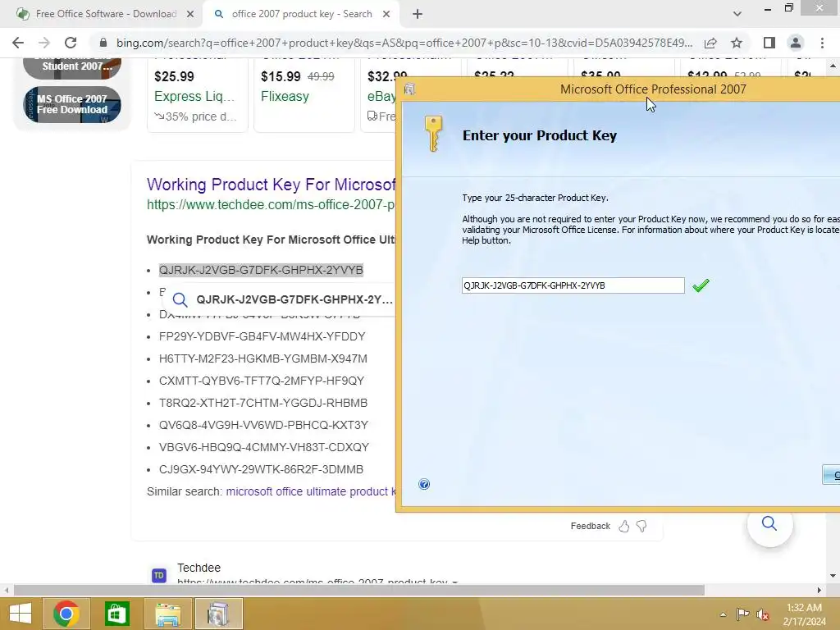Click the Windows Start button

tap(21, 614)
